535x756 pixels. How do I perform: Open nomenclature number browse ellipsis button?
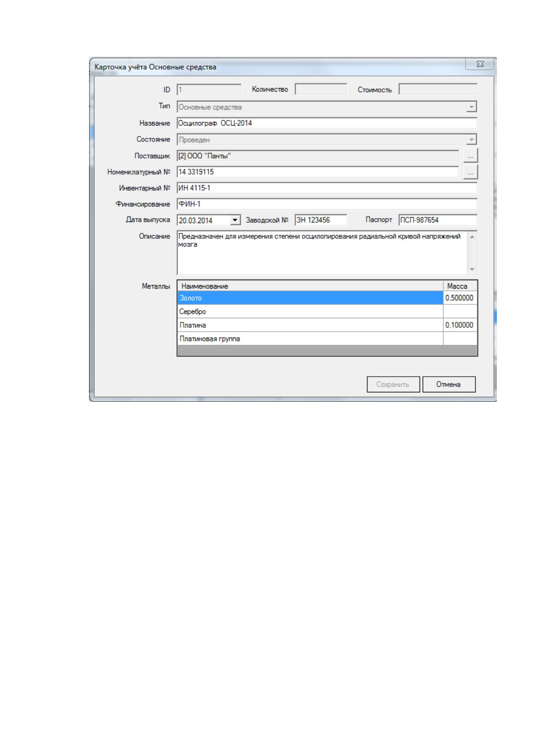pyautogui.click(x=470, y=172)
